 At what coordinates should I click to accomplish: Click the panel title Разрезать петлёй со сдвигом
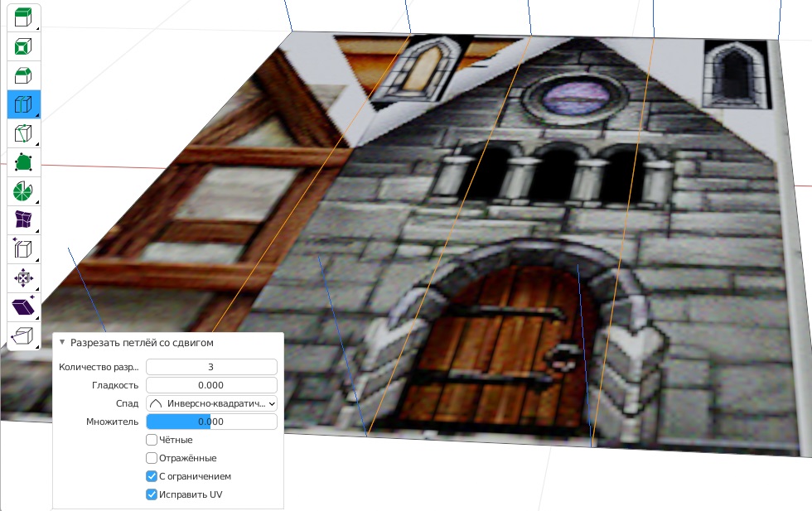coord(142,343)
